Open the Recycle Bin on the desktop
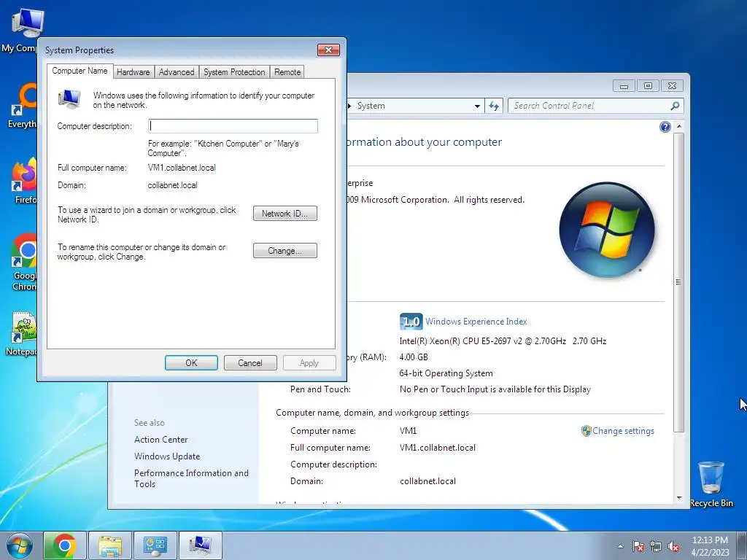This screenshot has width=747, height=560. tap(711, 484)
